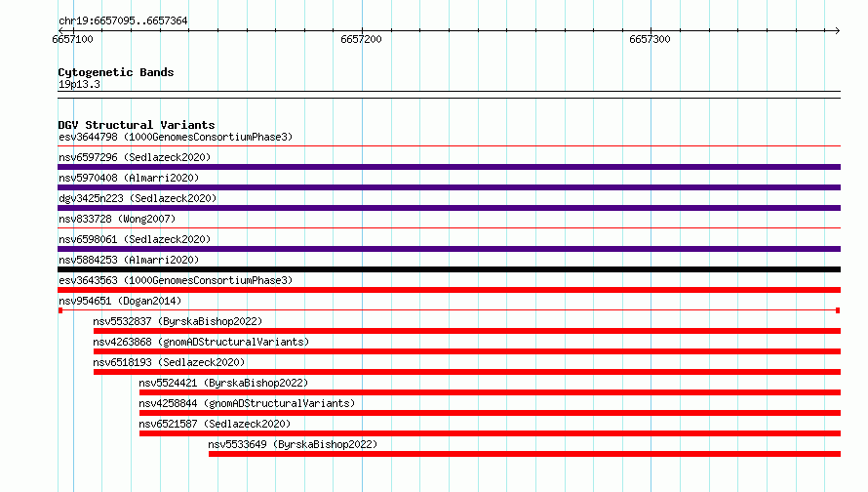Click the 19p13.3 band label
Viewport: 868px width, 492px height.
79,84
